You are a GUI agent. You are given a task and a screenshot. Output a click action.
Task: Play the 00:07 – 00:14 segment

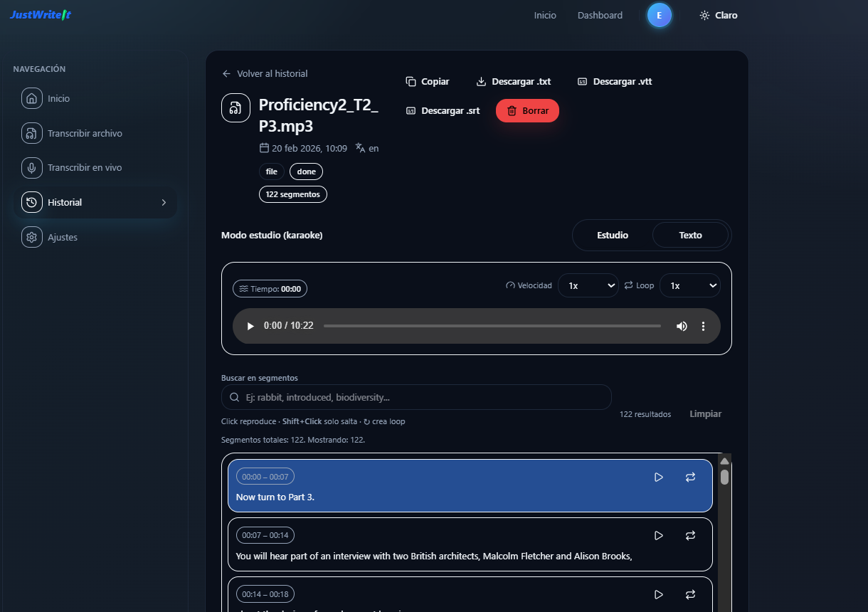(659, 535)
